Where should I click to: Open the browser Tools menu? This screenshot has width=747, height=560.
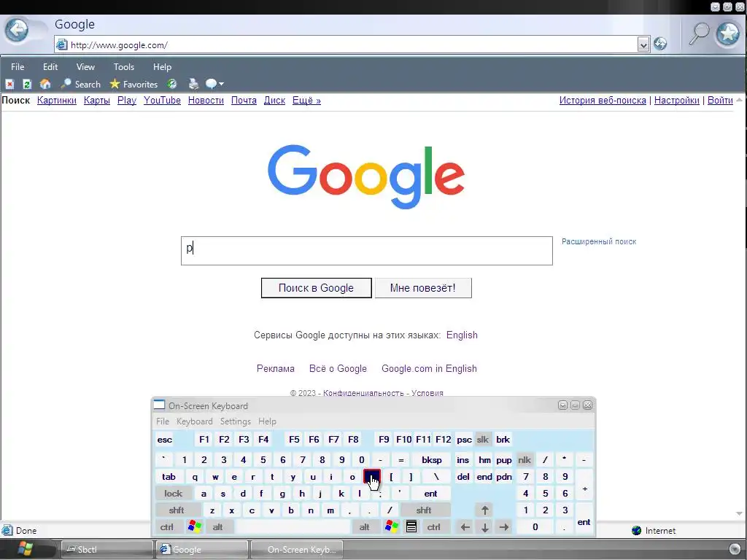click(124, 67)
